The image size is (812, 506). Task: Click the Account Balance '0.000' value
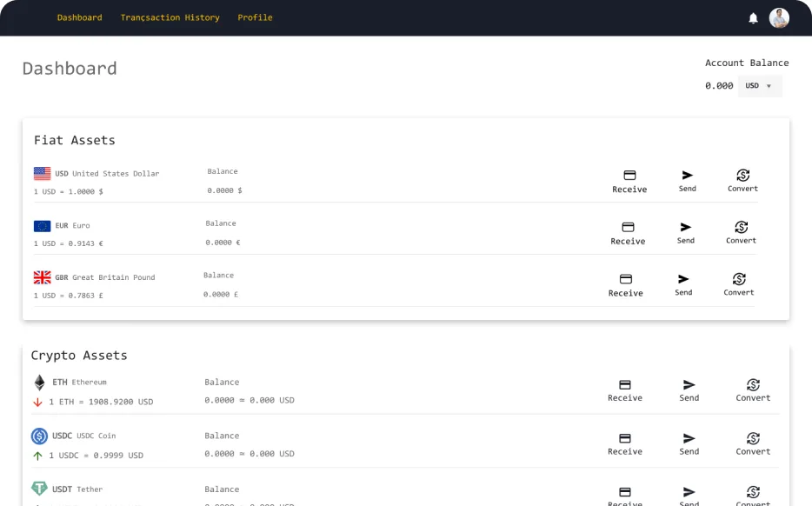pyautogui.click(x=719, y=86)
